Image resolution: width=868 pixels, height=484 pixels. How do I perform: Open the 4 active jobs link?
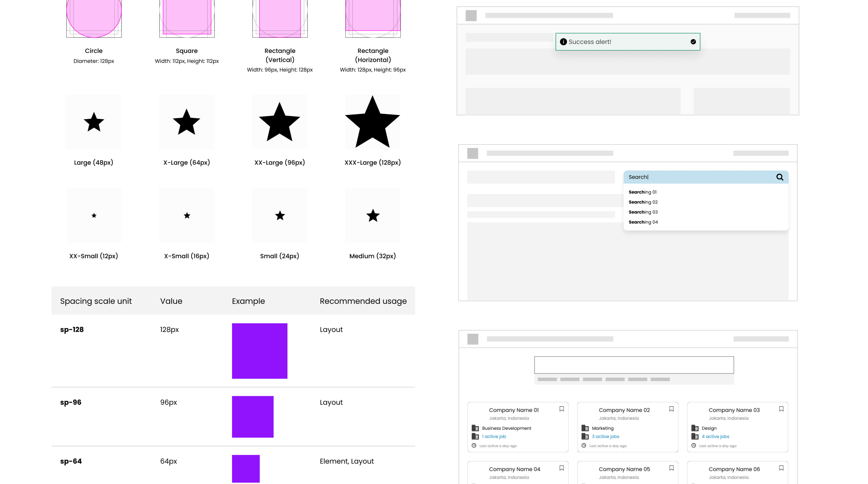[715, 436]
